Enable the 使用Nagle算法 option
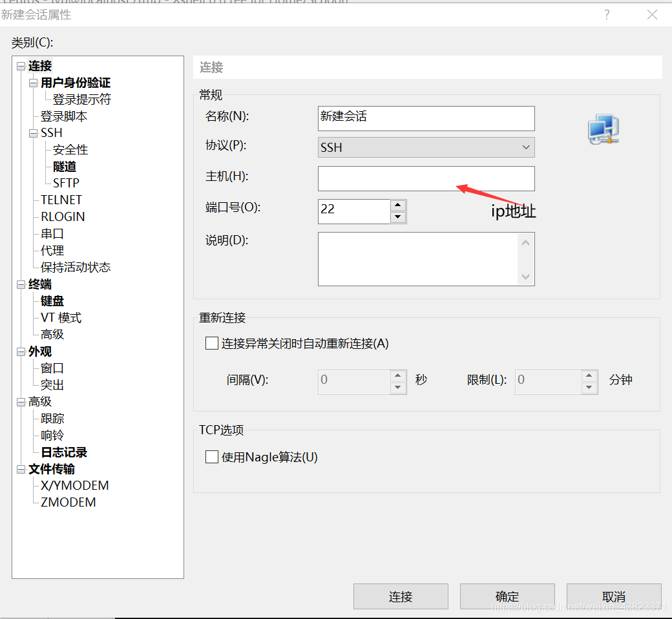This screenshot has width=672, height=619. click(x=211, y=457)
